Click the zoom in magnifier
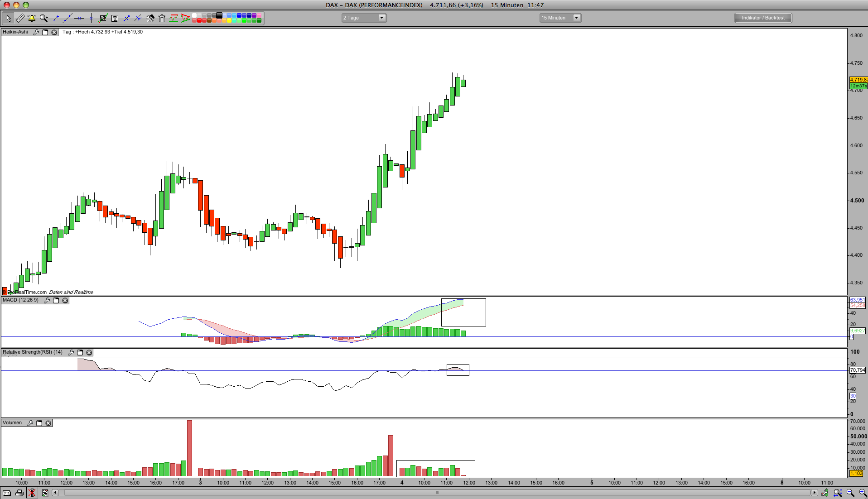Image resolution: width=868 pixels, height=499 pixels. coord(863,493)
